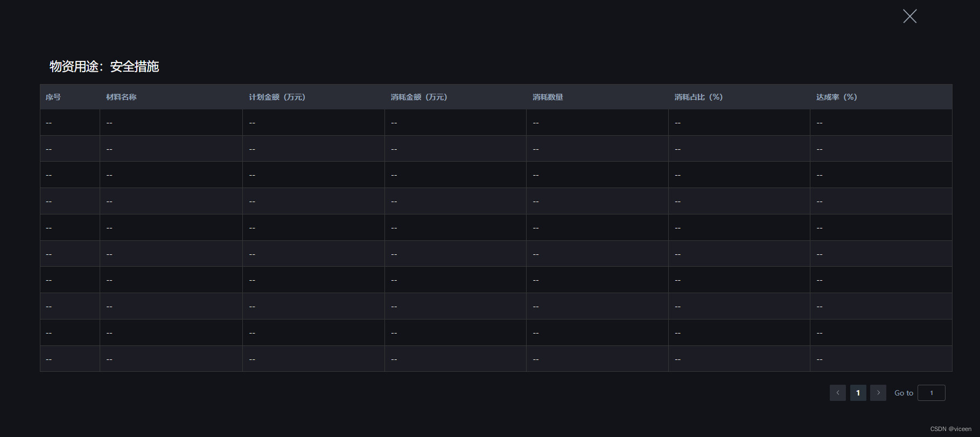Click the Go to label
This screenshot has height=437, width=980.
tap(903, 393)
